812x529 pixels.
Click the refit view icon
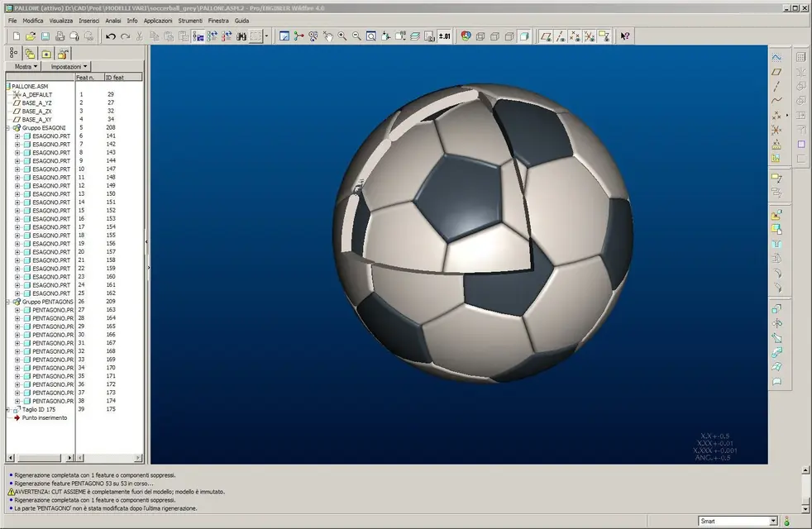click(x=371, y=36)
